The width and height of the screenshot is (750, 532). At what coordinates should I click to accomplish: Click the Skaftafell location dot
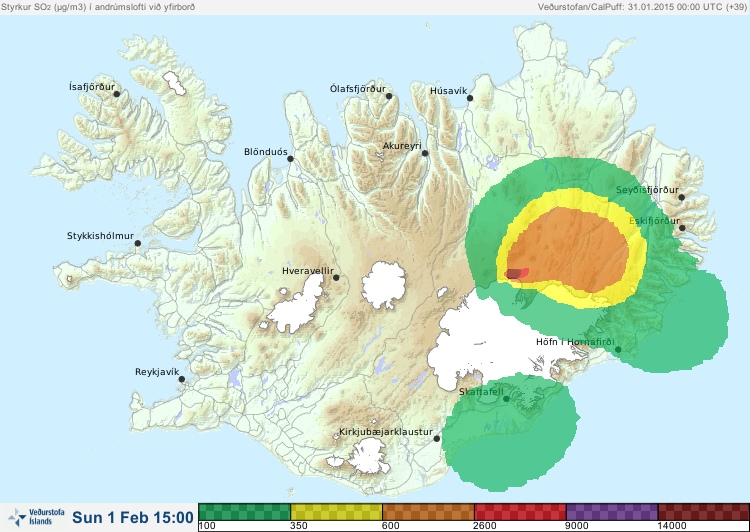tap(506, 399)
